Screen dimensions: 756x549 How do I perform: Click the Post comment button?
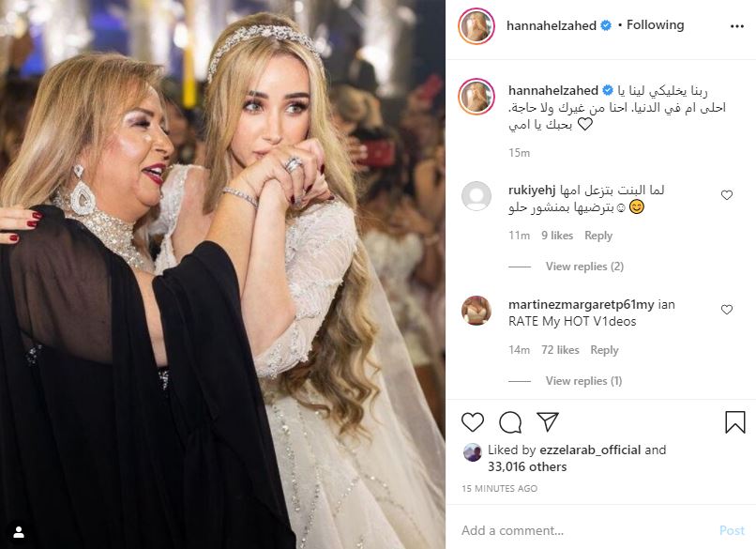[732, 530]
